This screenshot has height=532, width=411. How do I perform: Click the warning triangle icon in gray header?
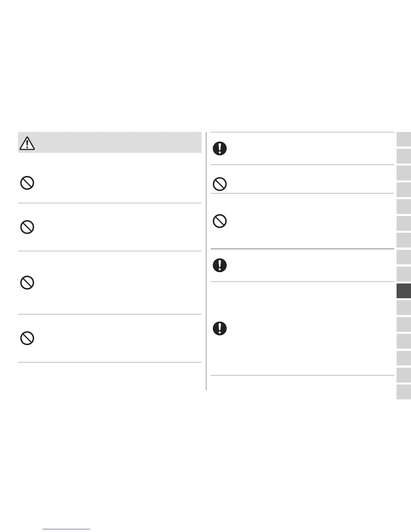point(27,143)
